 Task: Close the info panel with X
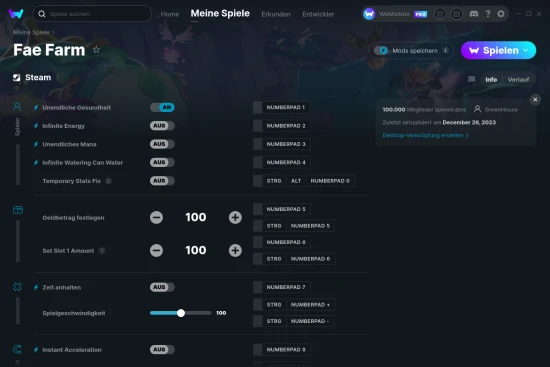pos(535,100)
